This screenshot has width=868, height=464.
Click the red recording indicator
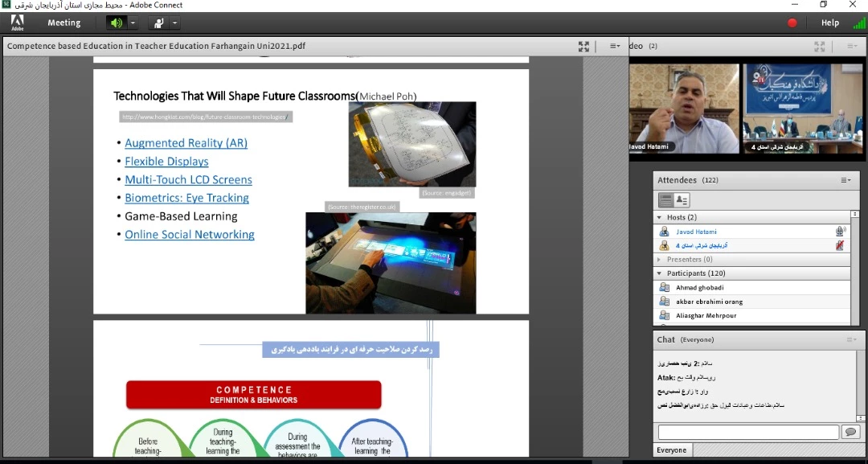[792, 23]
